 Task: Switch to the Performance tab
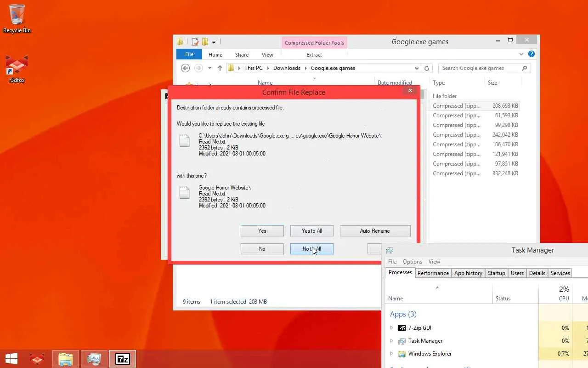pyautogui.click(x=433, y=273)
